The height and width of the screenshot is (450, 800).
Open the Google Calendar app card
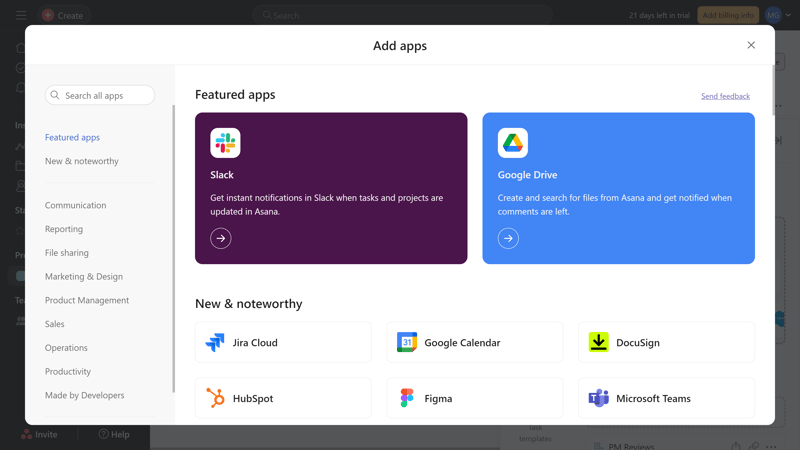[x=475, y=342]
